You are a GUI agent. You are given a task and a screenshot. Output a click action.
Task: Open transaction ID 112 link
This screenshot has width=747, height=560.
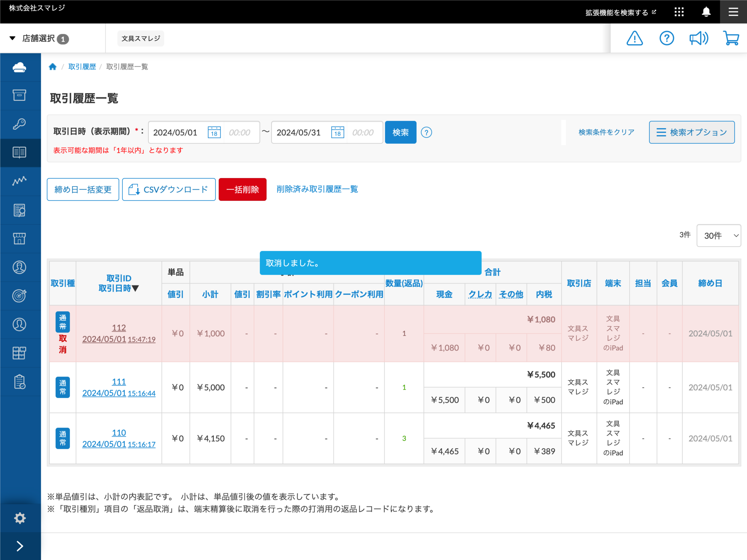tap(119, 328)
